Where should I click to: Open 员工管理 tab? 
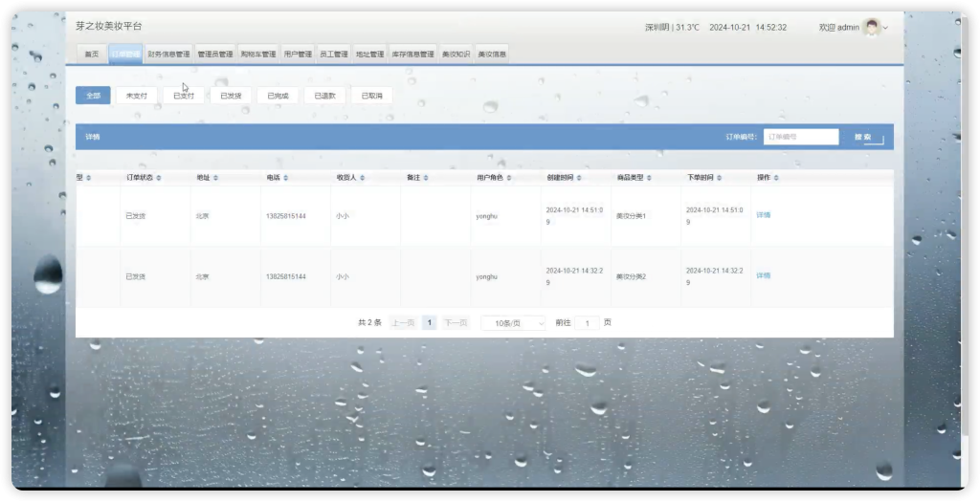pyautogui.click(x=334, y=55)
